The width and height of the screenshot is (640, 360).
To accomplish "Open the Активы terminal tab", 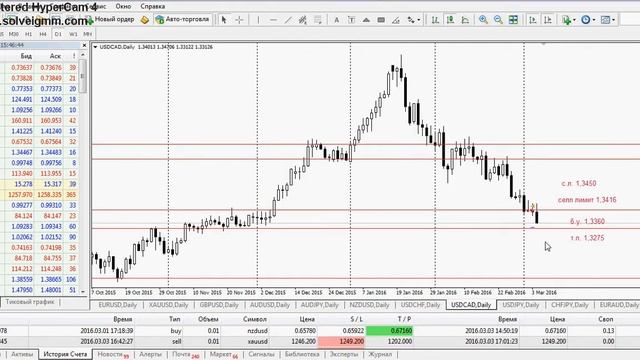I will [21, 354].
